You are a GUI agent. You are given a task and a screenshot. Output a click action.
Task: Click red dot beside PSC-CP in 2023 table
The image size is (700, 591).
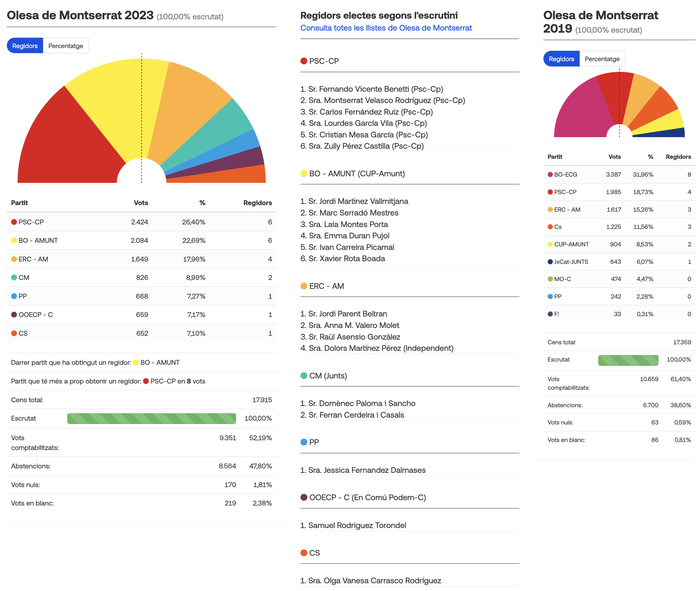[x=14, y=222]
